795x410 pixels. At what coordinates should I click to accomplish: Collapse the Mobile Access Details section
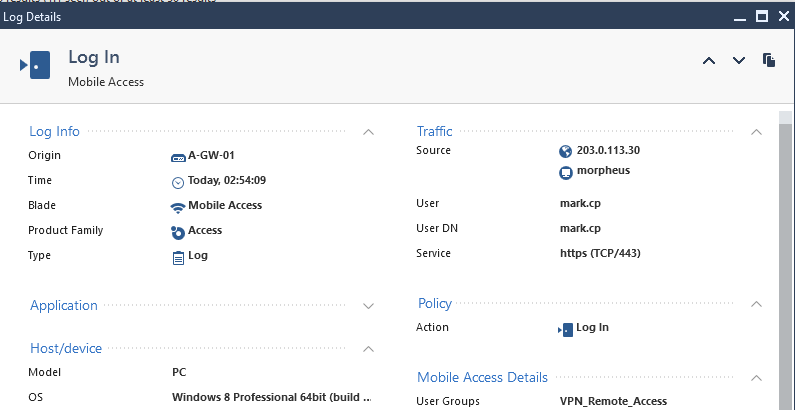click(756, 378)
